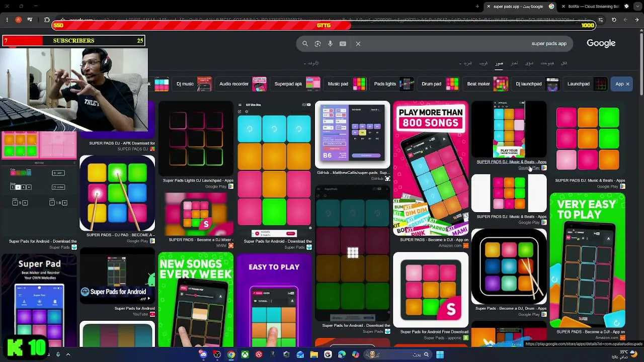The height and width of the screenshot is (362, 644).
Task: Select the Music pad suggestion chip
Action: click(346, 84)
